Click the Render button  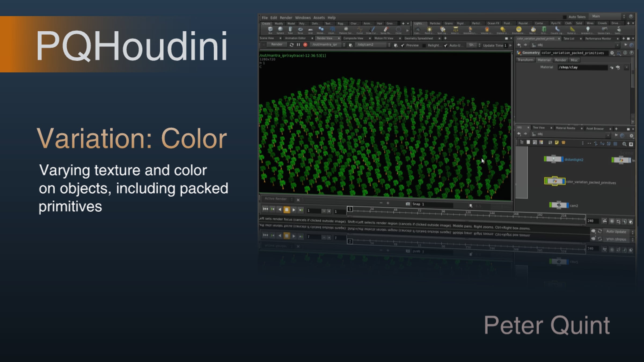pyautogui.click(x=277, y=45)
